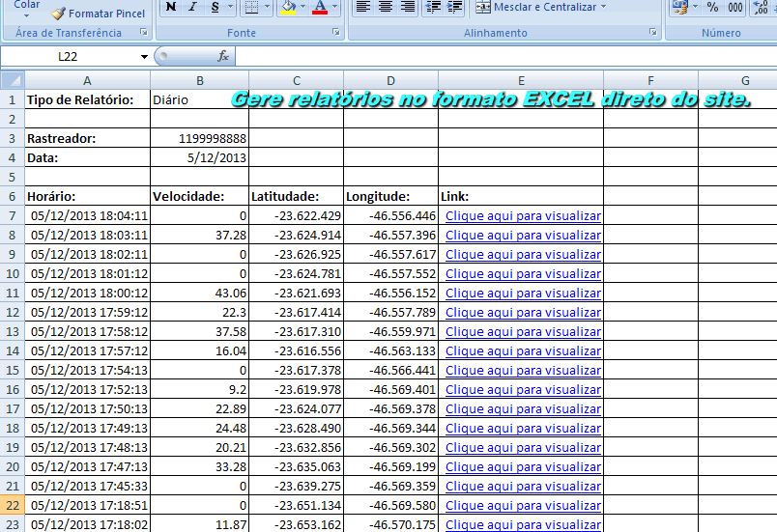This screenshot has width=777, height=532.
Task: Open row 7 'Clique aqui para visualizar' link
Action: pyautogui.click(x=523, y=216)
